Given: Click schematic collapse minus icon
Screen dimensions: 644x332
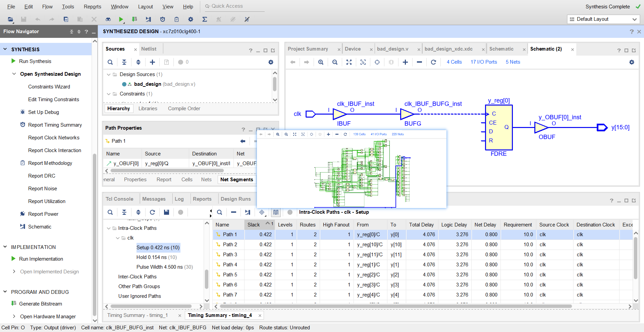Looking at the screenshot, I should pos(419,62).
